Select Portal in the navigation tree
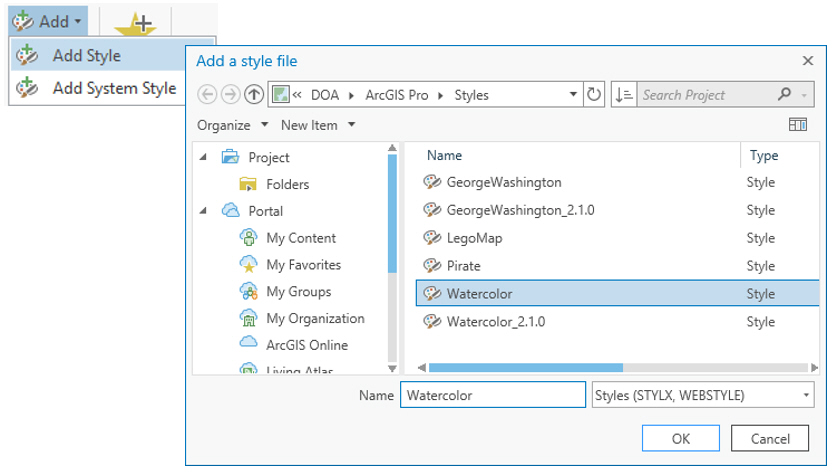 click(x=265, y=211)
